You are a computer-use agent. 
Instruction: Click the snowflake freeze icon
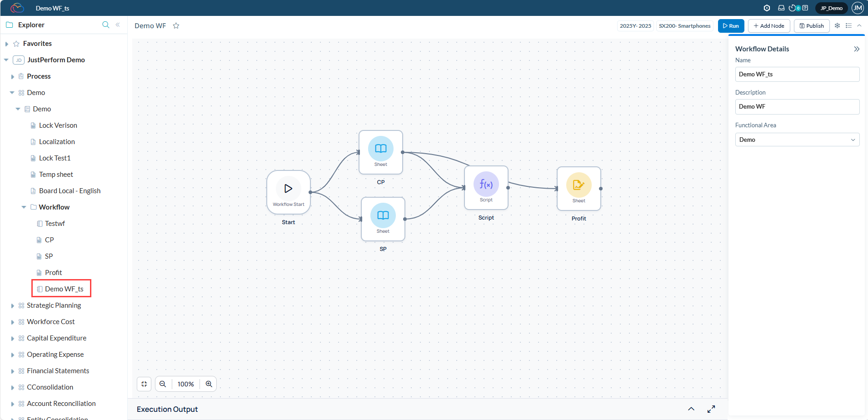click(x=837, y=26)
